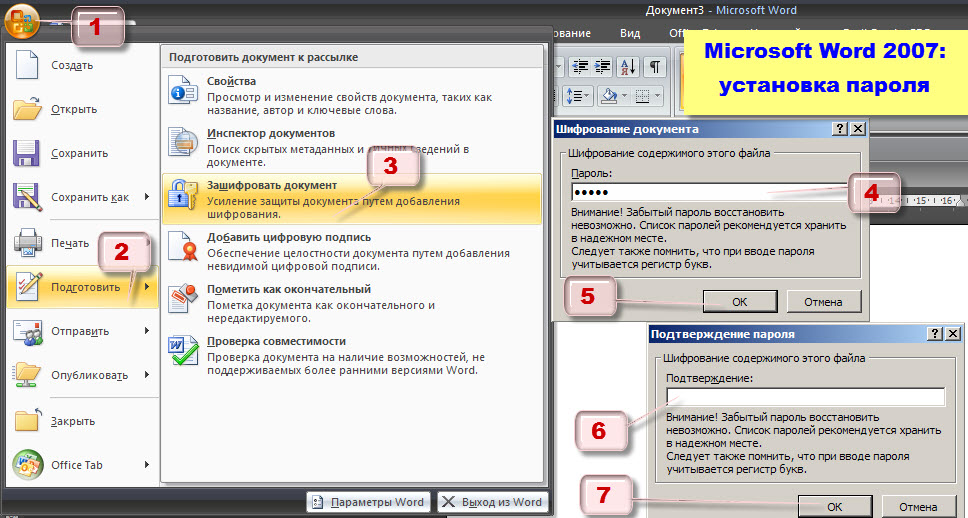Click the shading paint bucket icon

[x=609, y=96]
